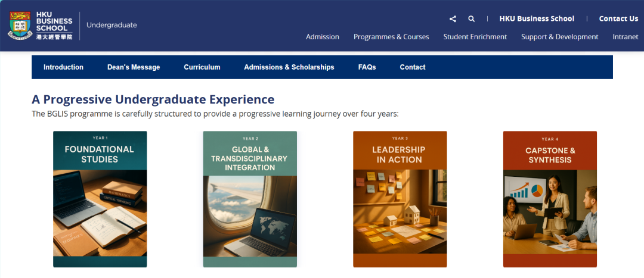The height and width of the screenshot is (278, 644).
Task: Switch to the Dean's Message tab
Action: tap(134, 67)
